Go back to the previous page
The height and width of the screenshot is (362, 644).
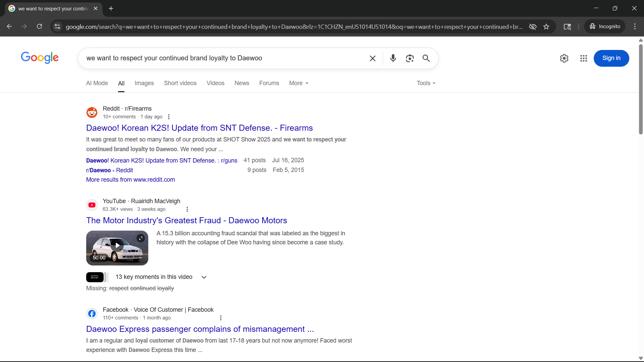click(x=9, y=26)
